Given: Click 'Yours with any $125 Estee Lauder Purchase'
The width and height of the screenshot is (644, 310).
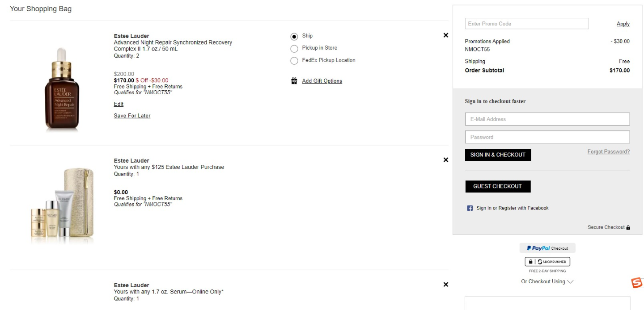Looking at the screenshot, I should [169, 167].
